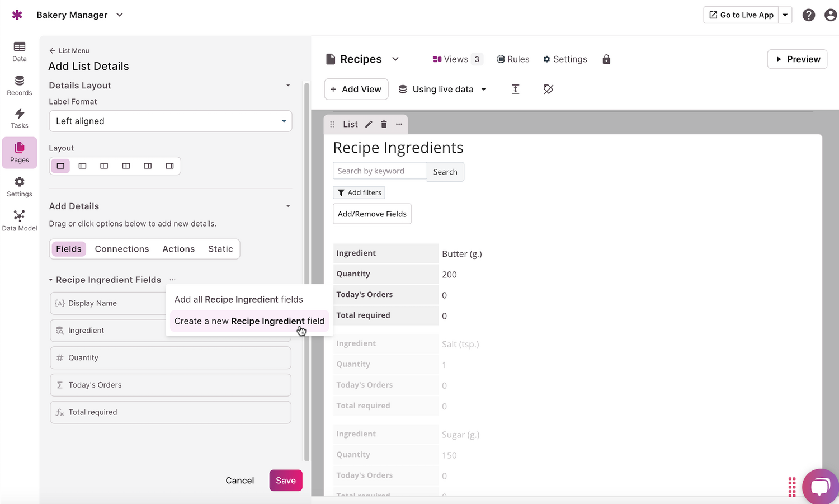Open the Records section in sidebar
The image size is (839, 504).
[20, 85]
